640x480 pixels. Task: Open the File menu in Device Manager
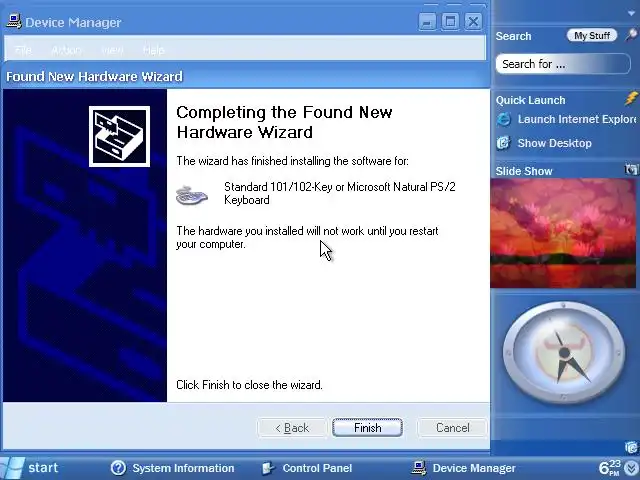pyautogui.click(x=23, y=50)
